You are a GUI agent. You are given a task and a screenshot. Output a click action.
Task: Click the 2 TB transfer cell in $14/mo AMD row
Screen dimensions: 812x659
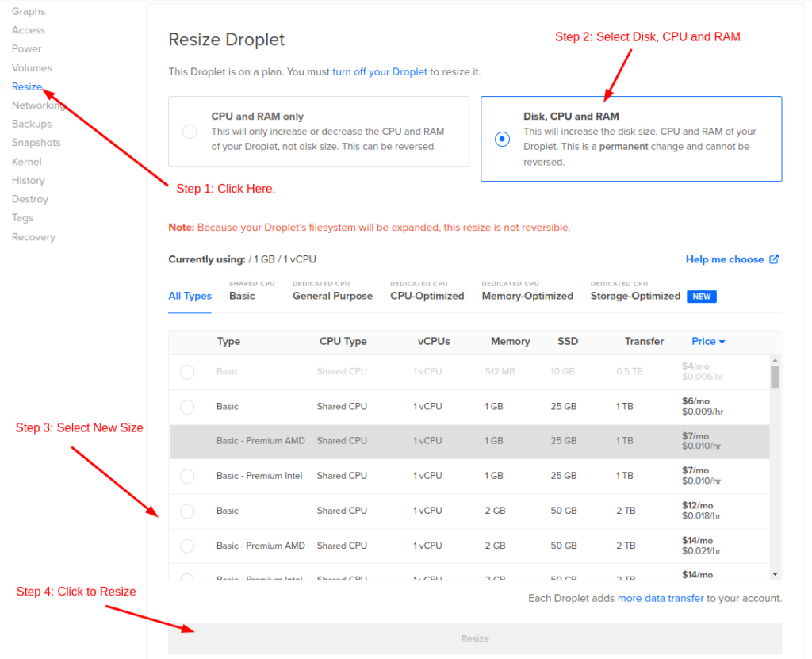pyautogui.click(x=626, y=546)
